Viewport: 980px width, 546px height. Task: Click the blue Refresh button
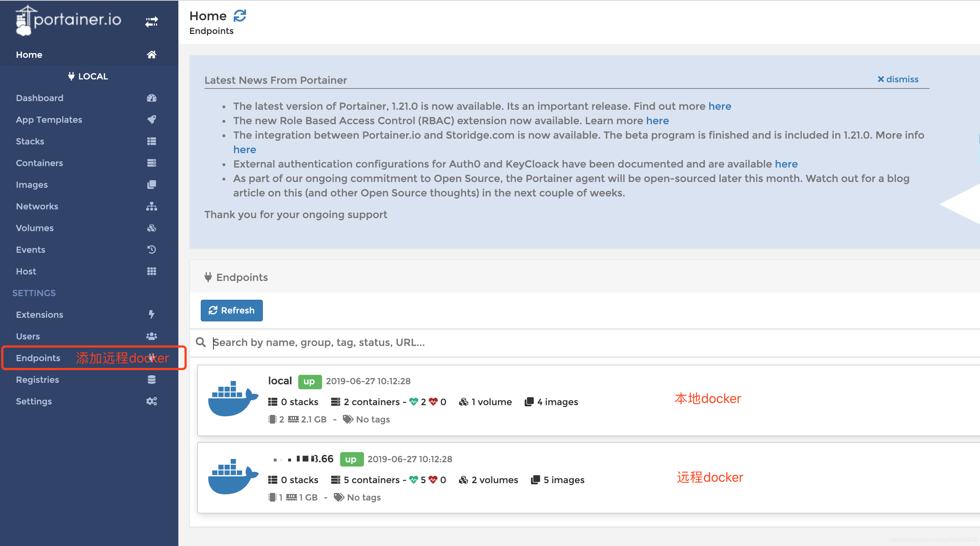coord(232,311)
